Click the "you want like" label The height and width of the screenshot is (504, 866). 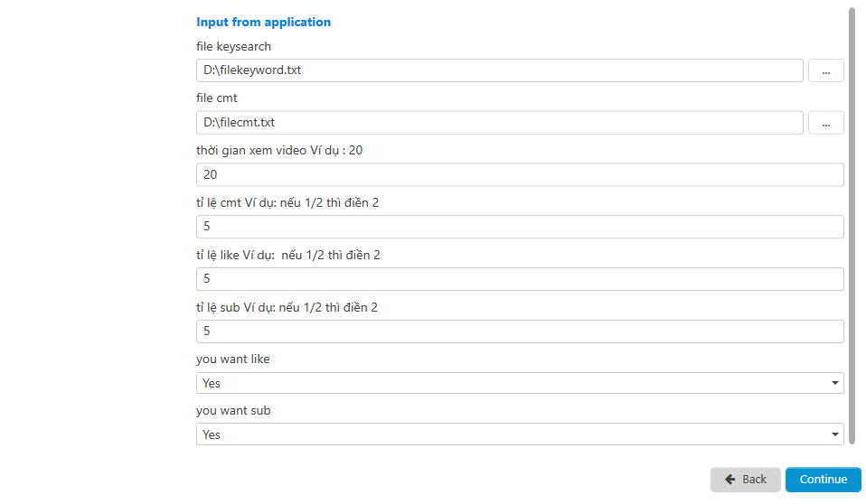233,359
